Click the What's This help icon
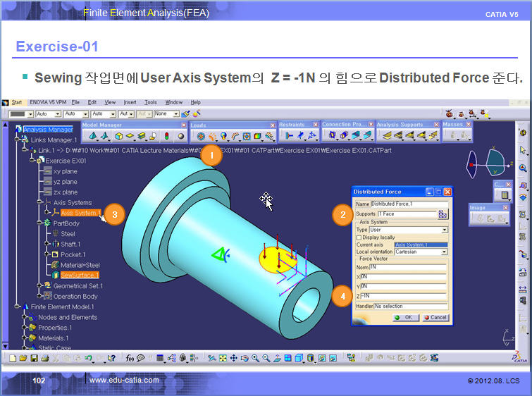This screenshot has width=532, height=396. [x=111, y=358]
